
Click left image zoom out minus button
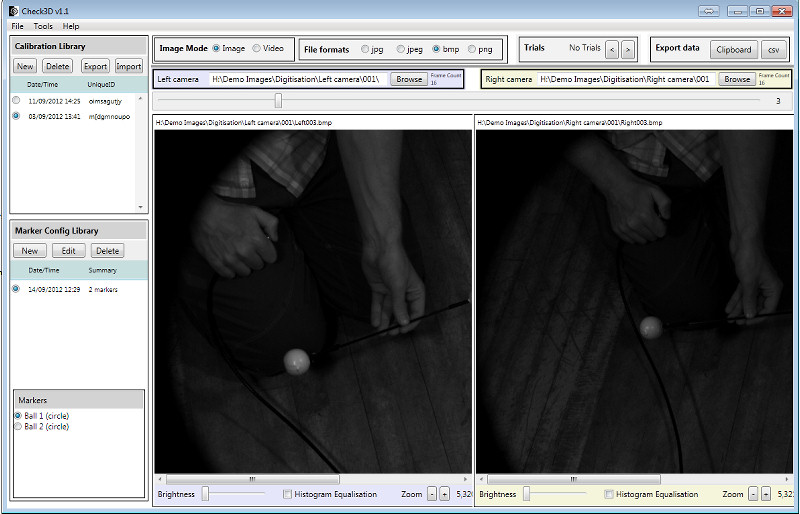432,494
